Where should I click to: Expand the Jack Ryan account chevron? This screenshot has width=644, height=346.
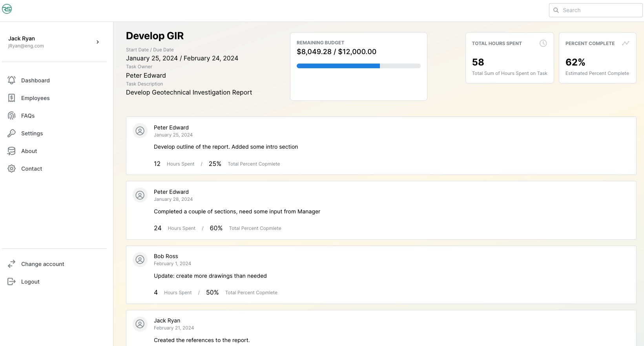98,42
